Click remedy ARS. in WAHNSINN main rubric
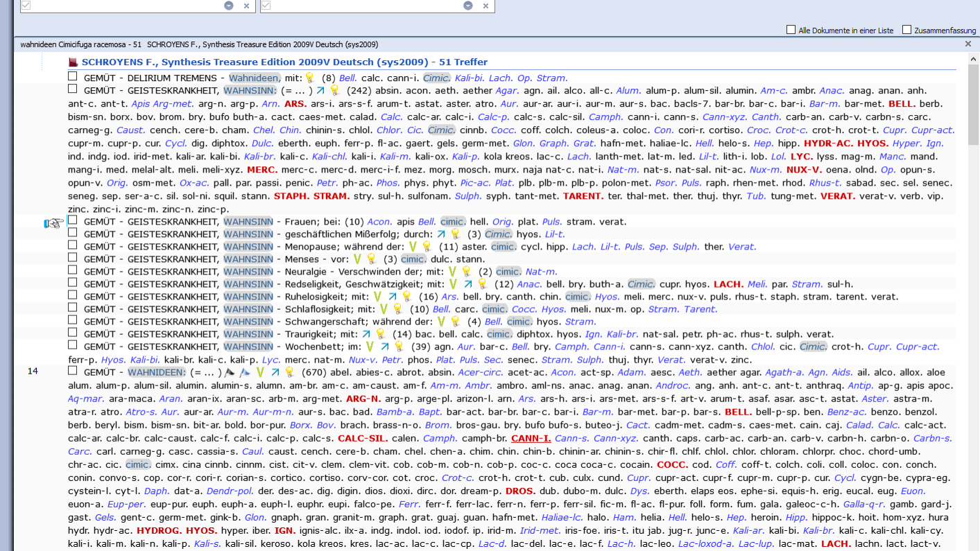This screenshot has width=980, height=551. [295, 103]
